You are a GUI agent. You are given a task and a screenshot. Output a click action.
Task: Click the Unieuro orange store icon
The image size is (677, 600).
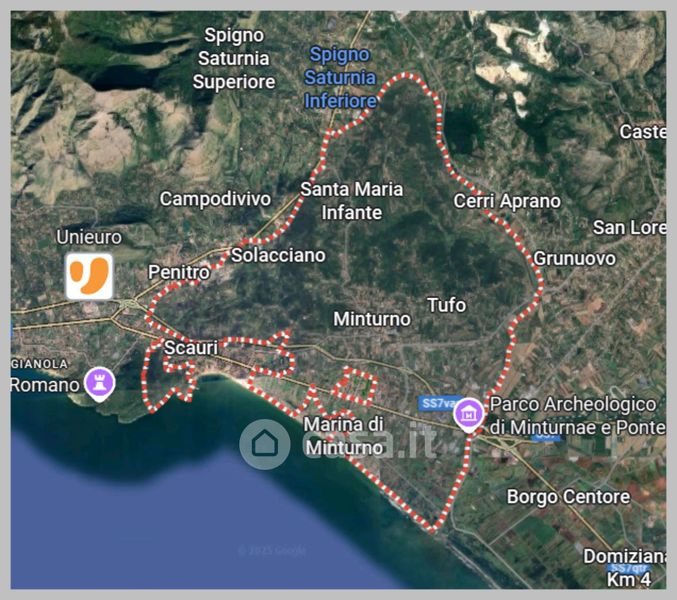point(89,276)
